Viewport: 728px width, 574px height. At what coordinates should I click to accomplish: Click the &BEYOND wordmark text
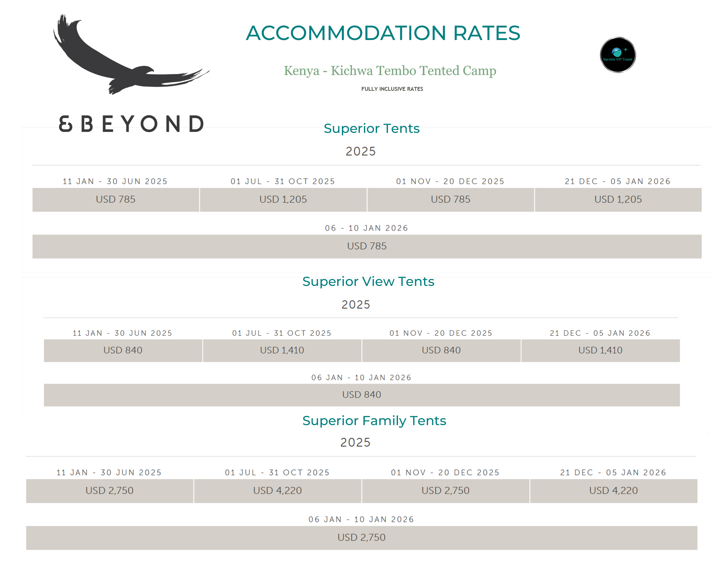tap(131, 124)
